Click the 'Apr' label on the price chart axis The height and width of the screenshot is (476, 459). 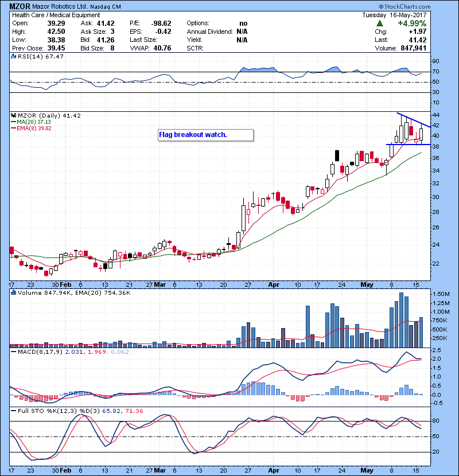pos(274,285)
